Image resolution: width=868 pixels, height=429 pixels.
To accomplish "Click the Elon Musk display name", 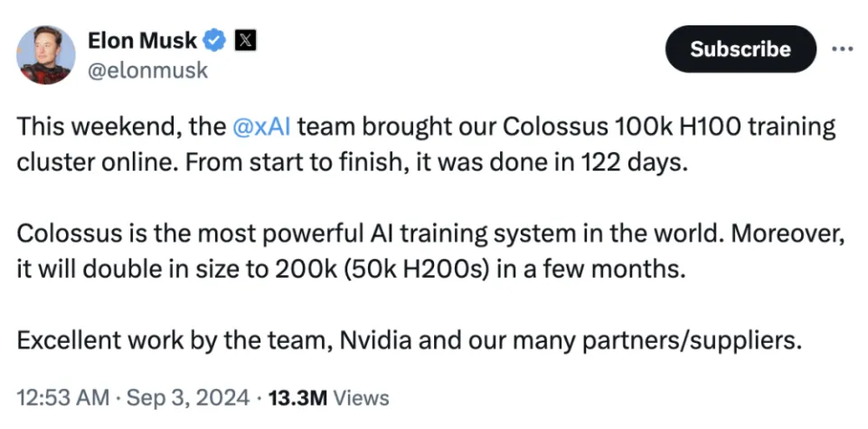I will 144,40.
